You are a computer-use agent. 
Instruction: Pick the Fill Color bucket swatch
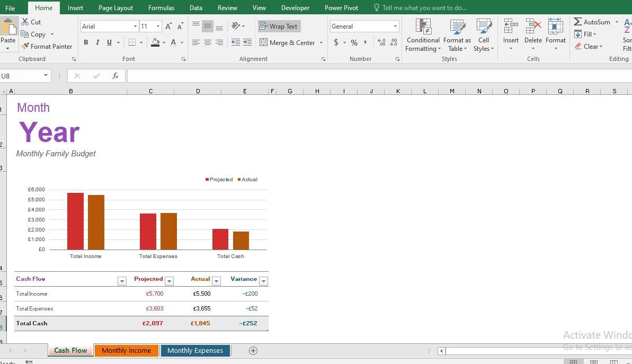pyautogui.click(x=155, y=42)
